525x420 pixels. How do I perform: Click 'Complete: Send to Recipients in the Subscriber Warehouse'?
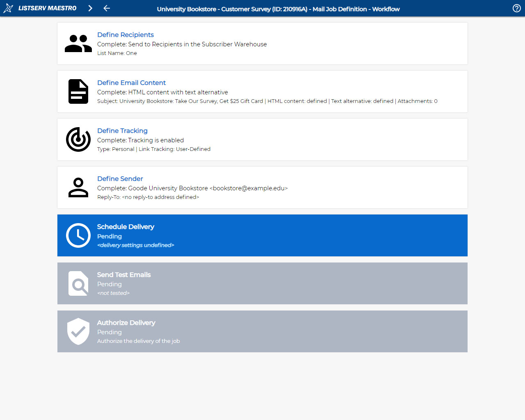pyautogui.click(x=182, y=44)
